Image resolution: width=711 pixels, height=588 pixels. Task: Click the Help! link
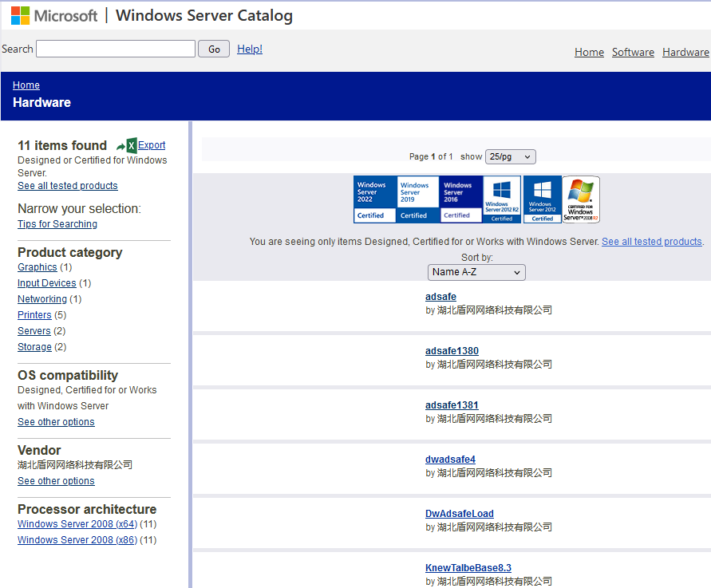[250, 49]
